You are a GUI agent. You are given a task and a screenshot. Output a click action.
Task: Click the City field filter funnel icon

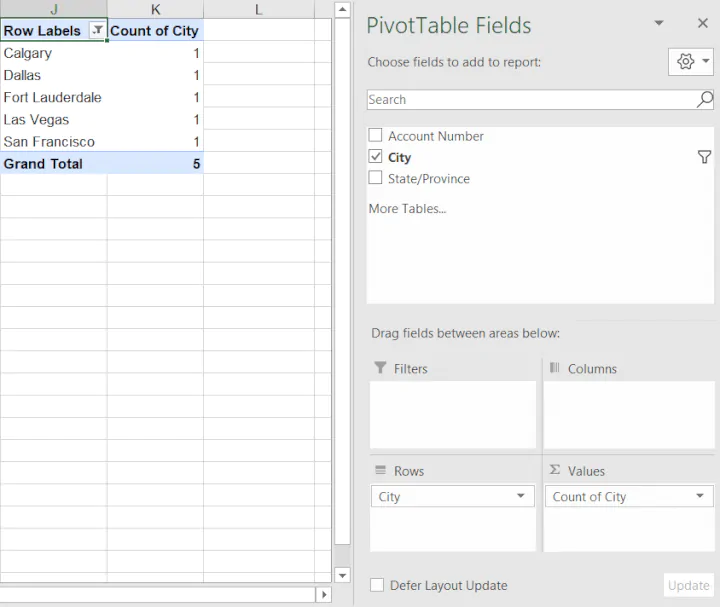pyautogui.click(x=704, y=157)
